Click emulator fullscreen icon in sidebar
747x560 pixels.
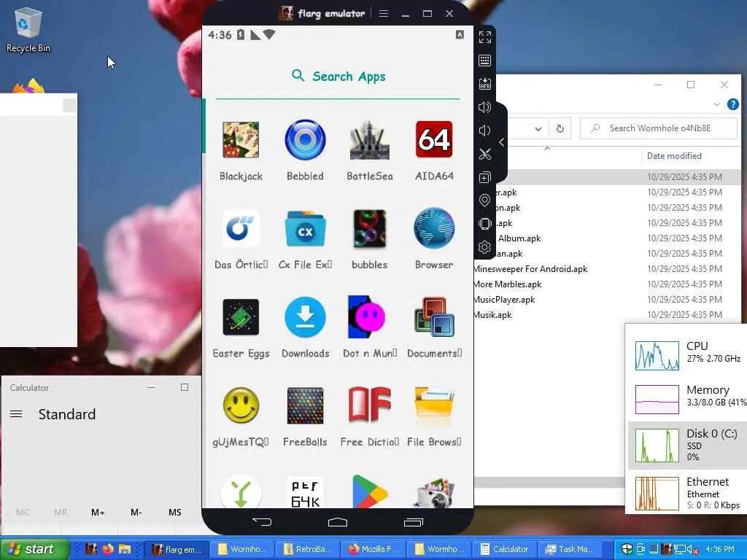pos(485,37)
